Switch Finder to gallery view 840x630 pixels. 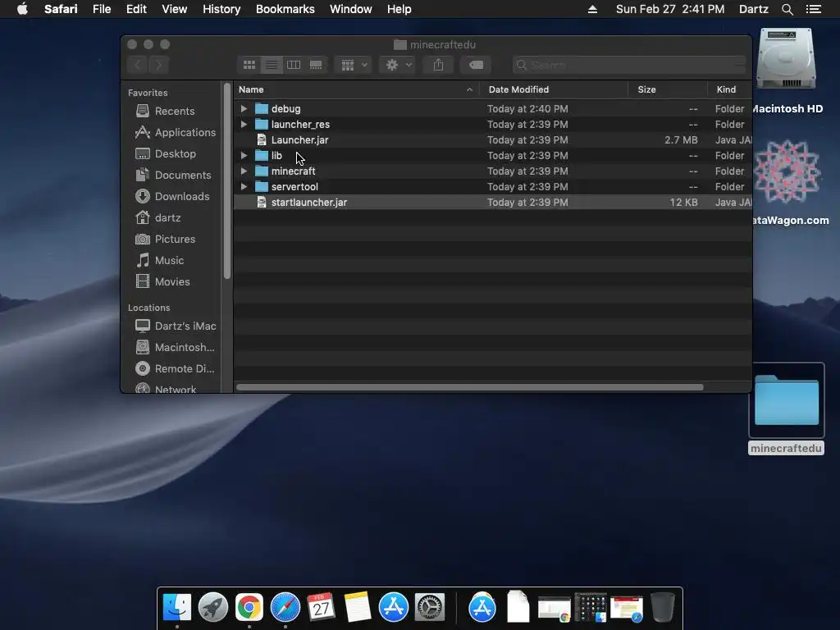(x=316, y=65)
